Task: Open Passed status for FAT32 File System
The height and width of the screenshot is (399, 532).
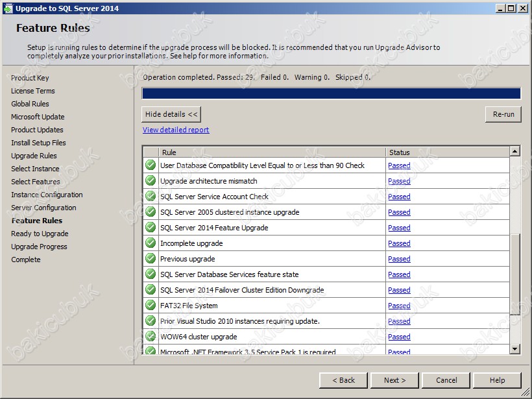Action: 399,306
